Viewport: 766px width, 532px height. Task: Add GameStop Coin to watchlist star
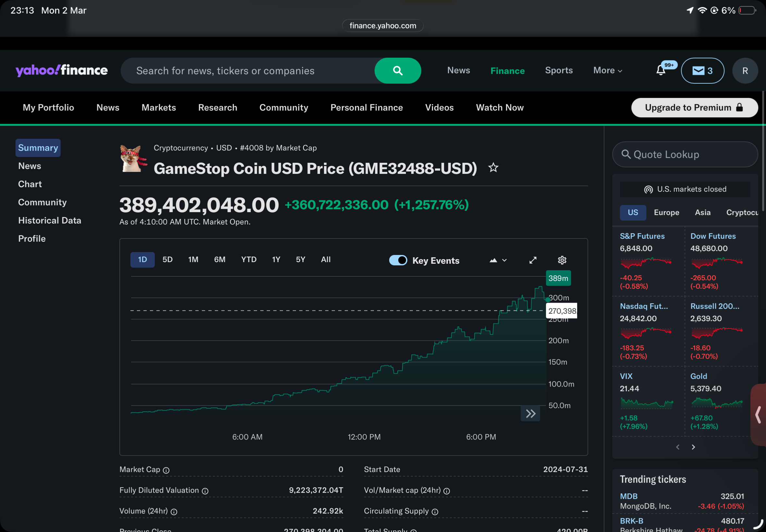coord(493,168)
